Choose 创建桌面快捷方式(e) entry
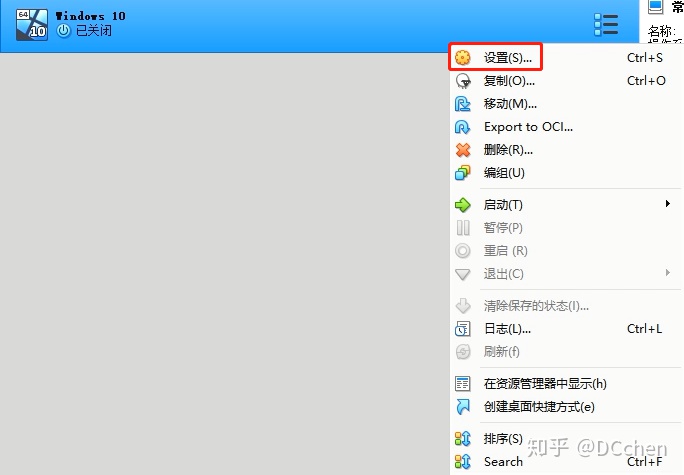 click(x=539, y=407)
